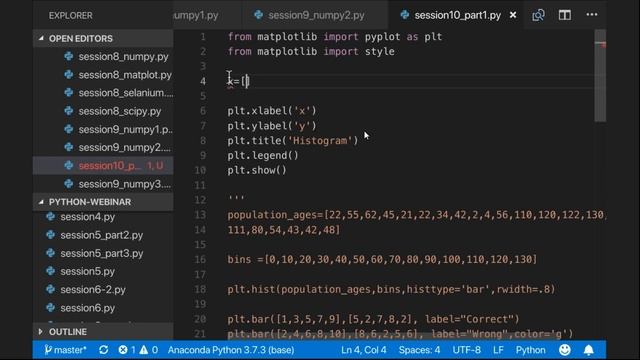Viewport: 640px width, 360px height.
Task: Click Python icon on session9_numpy2.py tab
Action: click(x=258, y=15)
